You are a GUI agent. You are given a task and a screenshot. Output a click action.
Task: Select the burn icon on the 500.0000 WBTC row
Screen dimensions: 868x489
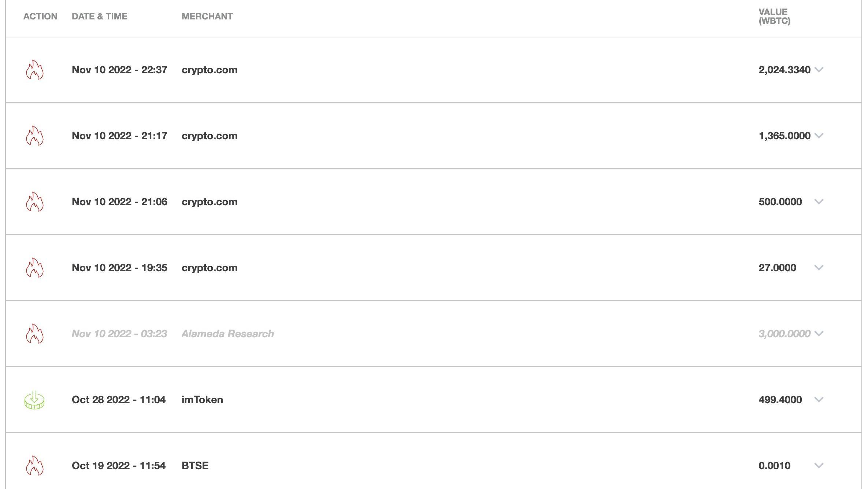[35, 202]
